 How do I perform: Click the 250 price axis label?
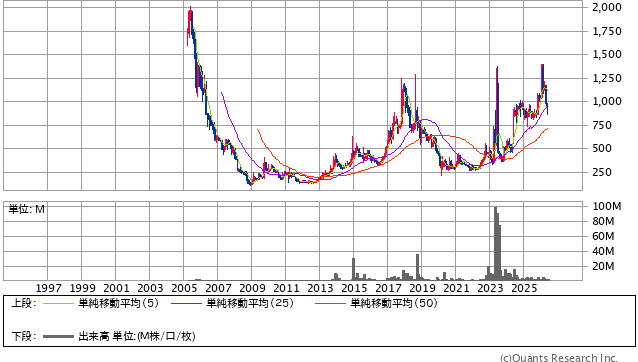[602, 172]
